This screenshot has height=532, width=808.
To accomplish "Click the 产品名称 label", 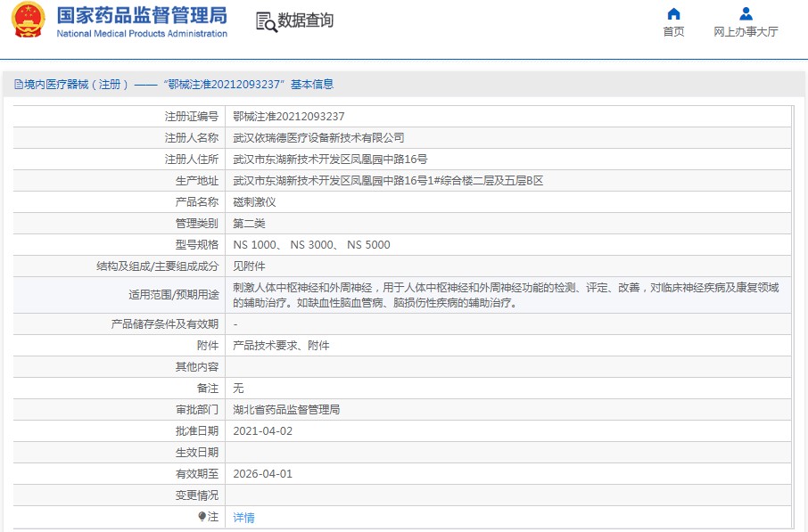I will [197, 202].
